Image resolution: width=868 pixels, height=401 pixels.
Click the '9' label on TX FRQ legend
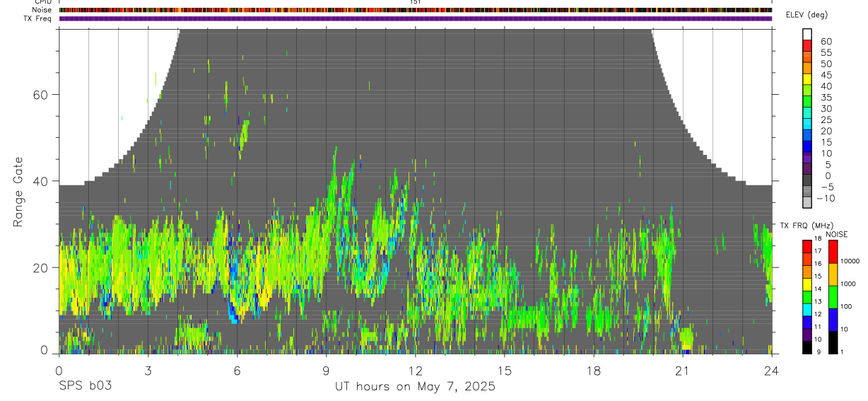[817, 352]
